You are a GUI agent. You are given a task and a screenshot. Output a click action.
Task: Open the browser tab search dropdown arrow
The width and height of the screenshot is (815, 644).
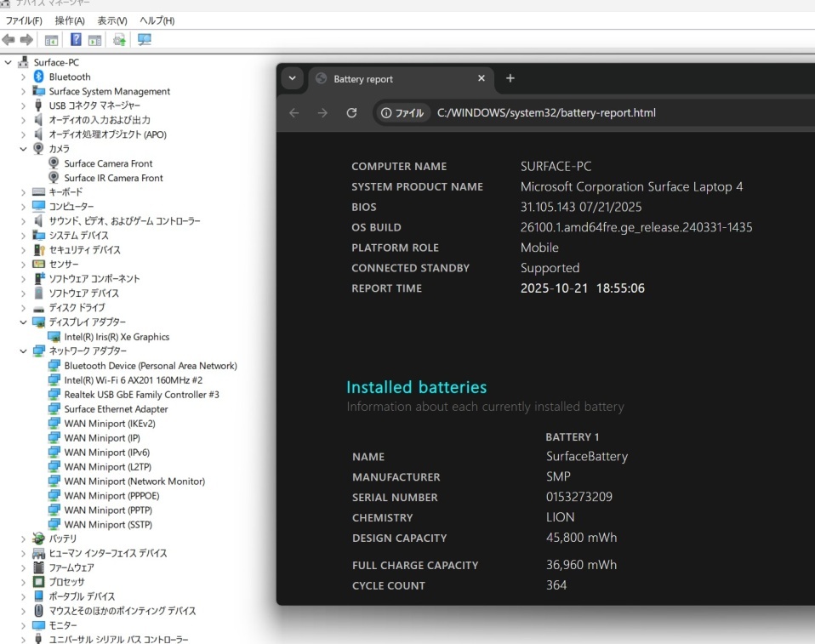coord(293,78)
